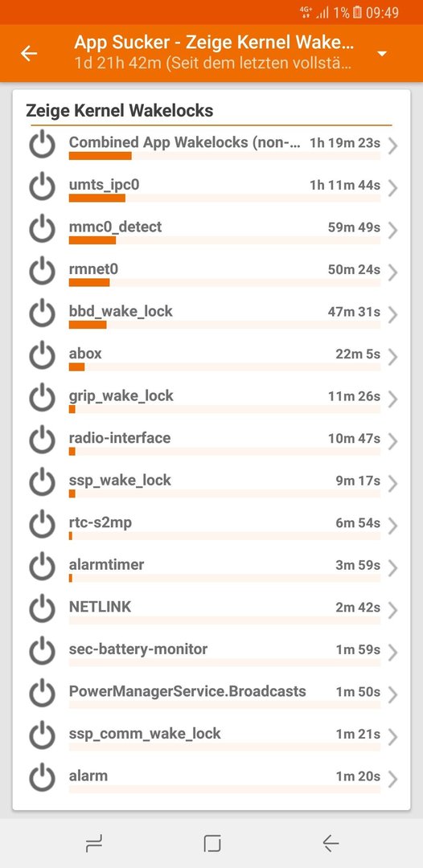
Task: Tap the back arrow in header
Action: 29,53
